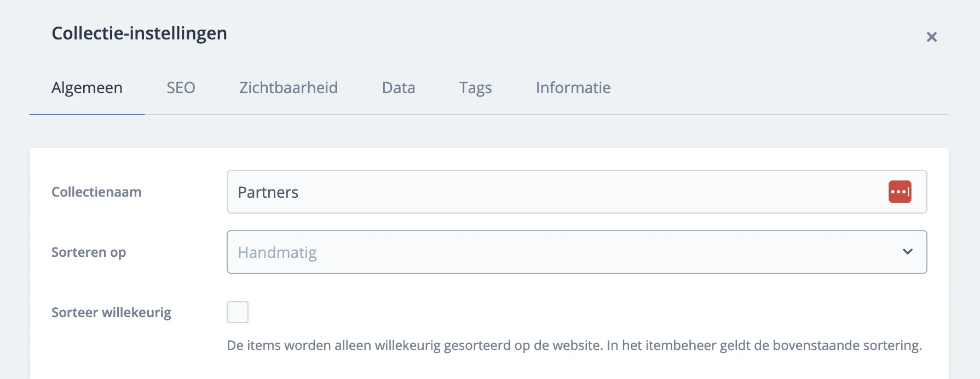
Task: Open the Informatie tab
Action: pyautogui.click(x=573, y=88)
